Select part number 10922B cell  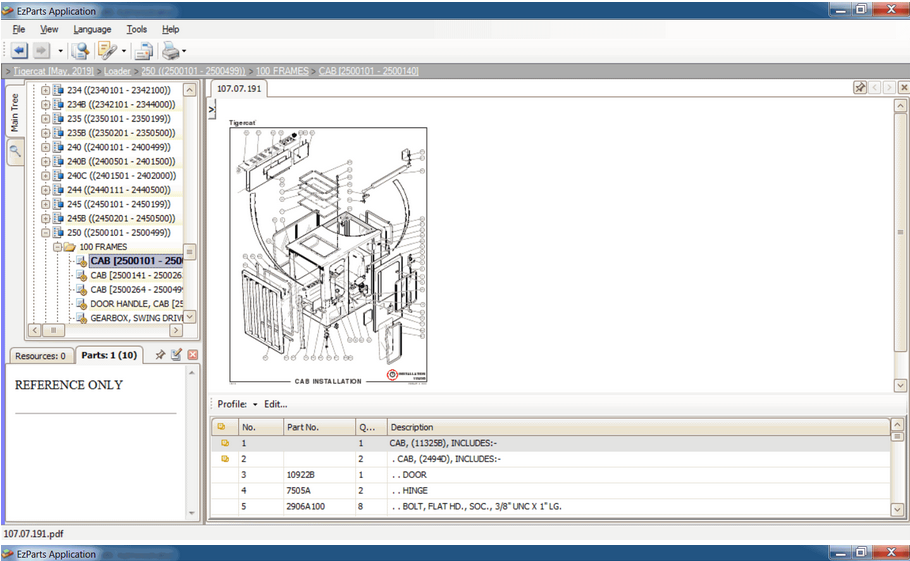pos(319,475)
